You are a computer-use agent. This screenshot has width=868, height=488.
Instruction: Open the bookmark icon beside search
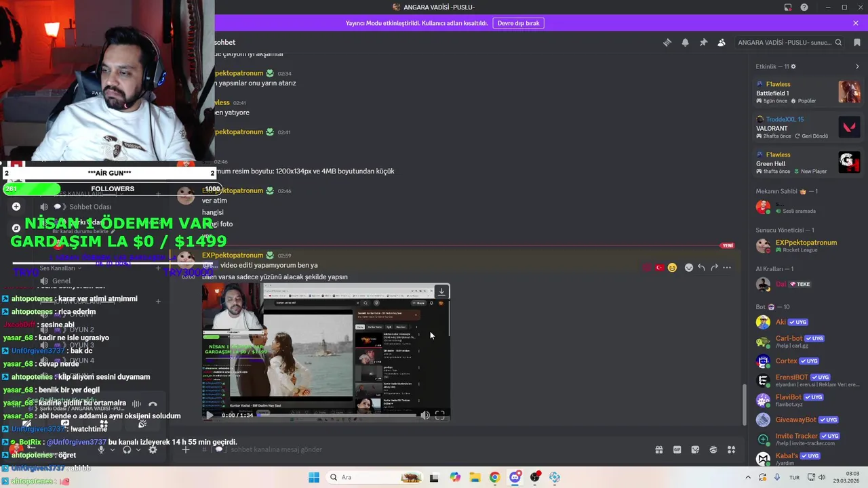coord(857,42)
